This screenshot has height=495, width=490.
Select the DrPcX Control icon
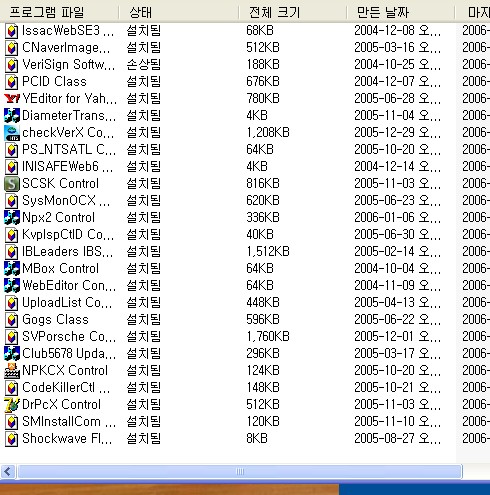coord(12,404)
